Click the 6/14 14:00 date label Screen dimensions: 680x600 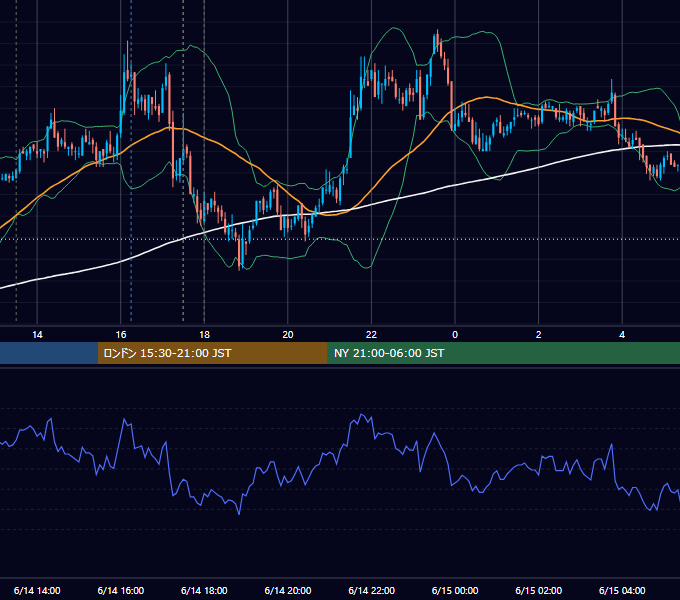tap(37, 590)
